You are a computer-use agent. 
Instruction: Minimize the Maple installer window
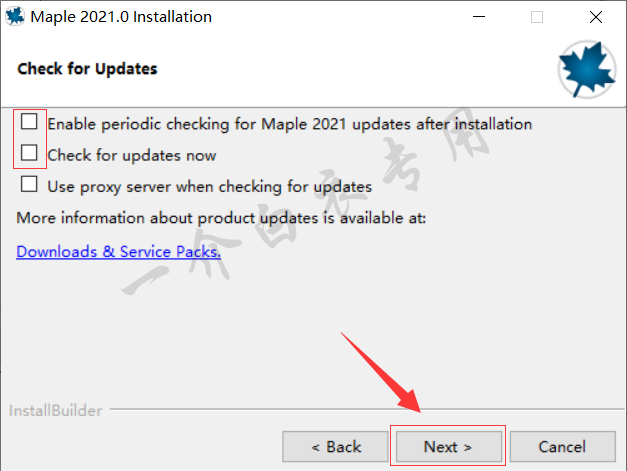point(479,17)
